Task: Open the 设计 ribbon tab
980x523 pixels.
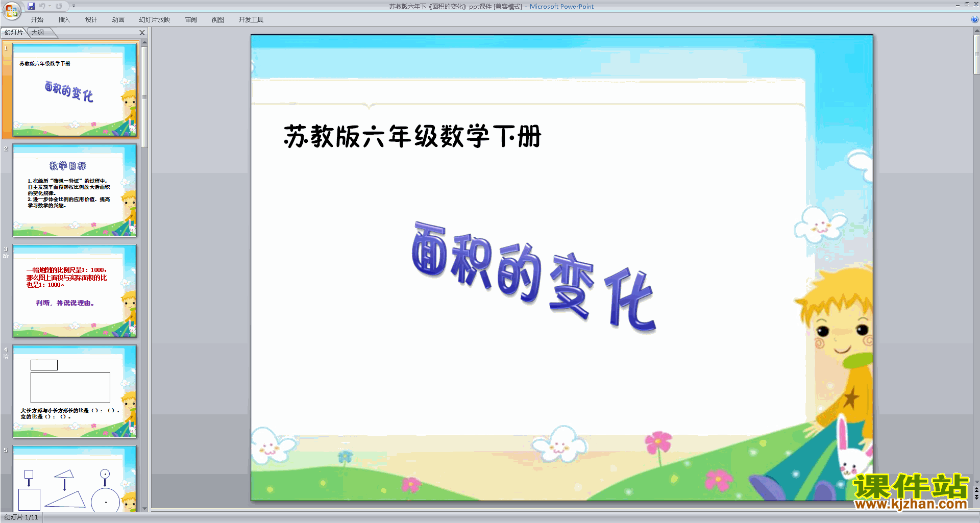Action: pos(91,20)
